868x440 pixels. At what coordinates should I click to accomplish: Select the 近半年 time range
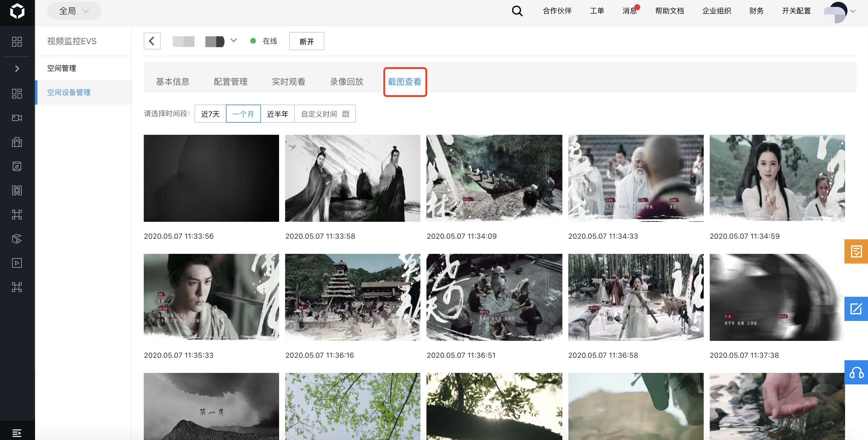click(278, 114)
